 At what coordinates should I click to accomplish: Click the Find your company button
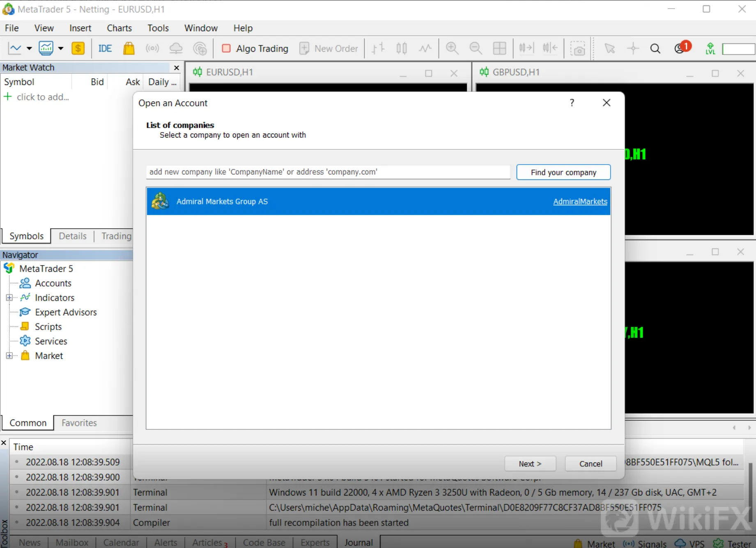click(563, 172)
